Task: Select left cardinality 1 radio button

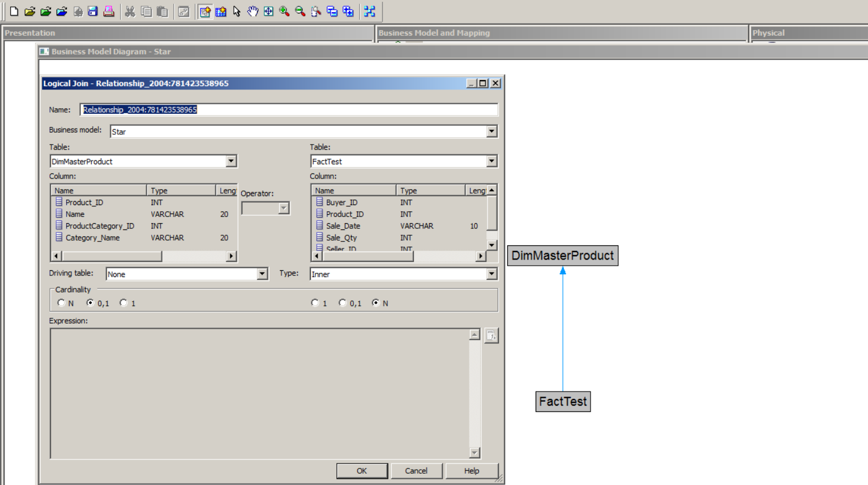Action: (x=123, y=303)
